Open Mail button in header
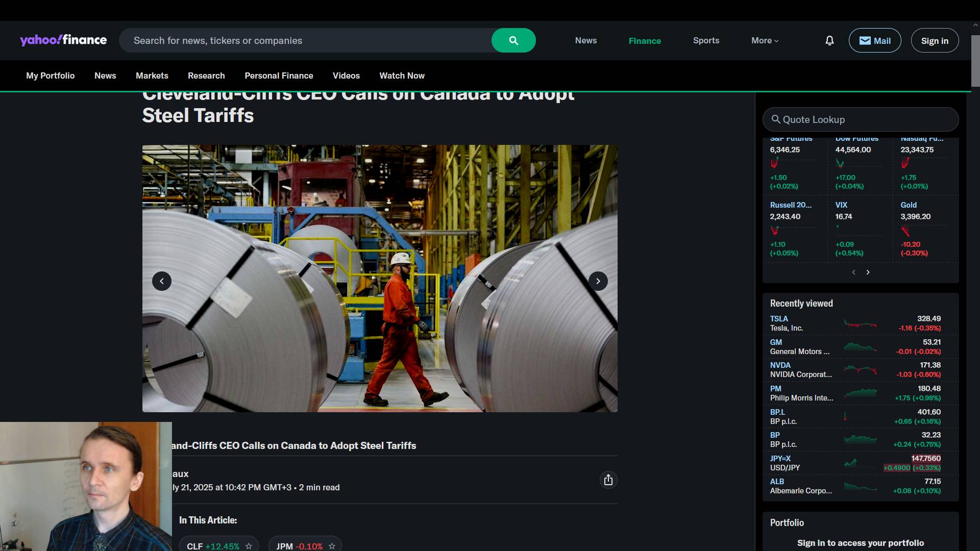Image resolution: width=980 pixels, height=551 pixels. click(x=874, y=40)
